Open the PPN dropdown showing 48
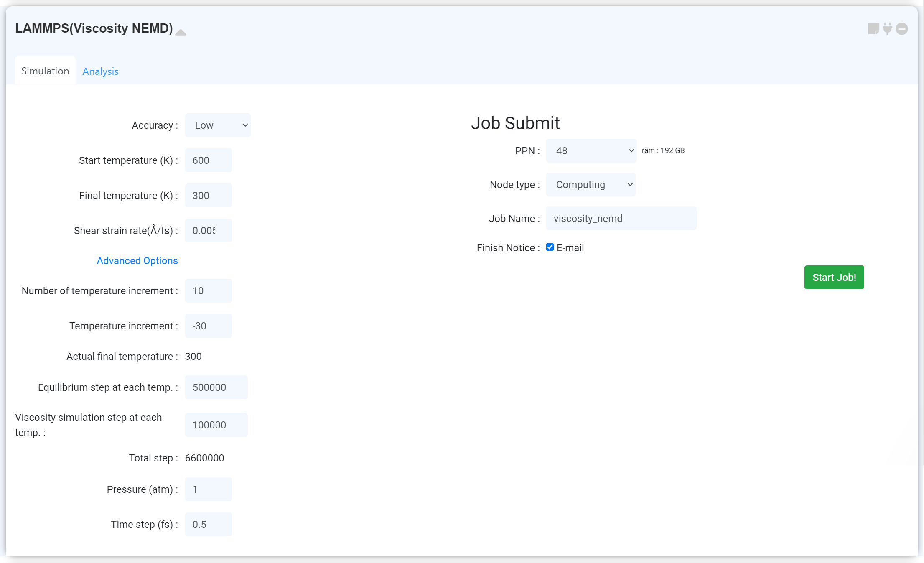 coord(591,151)
